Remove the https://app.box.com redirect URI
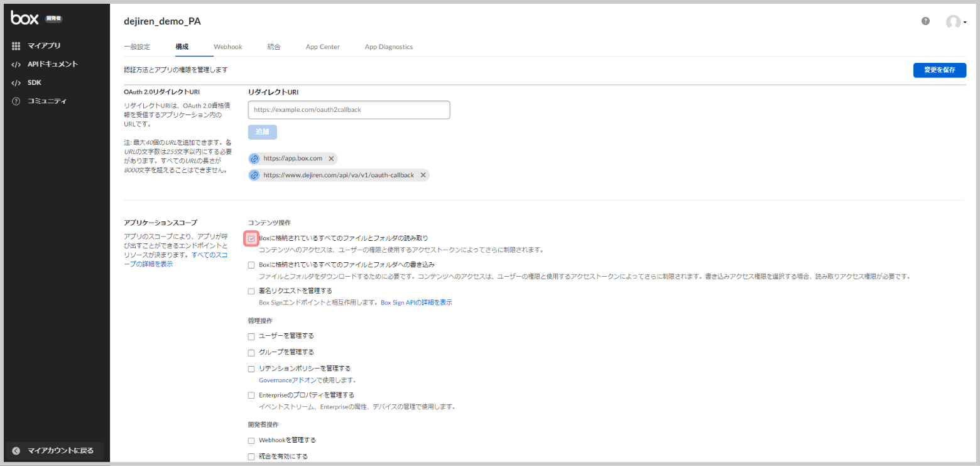The image size is (980, 466). [331, 158]
